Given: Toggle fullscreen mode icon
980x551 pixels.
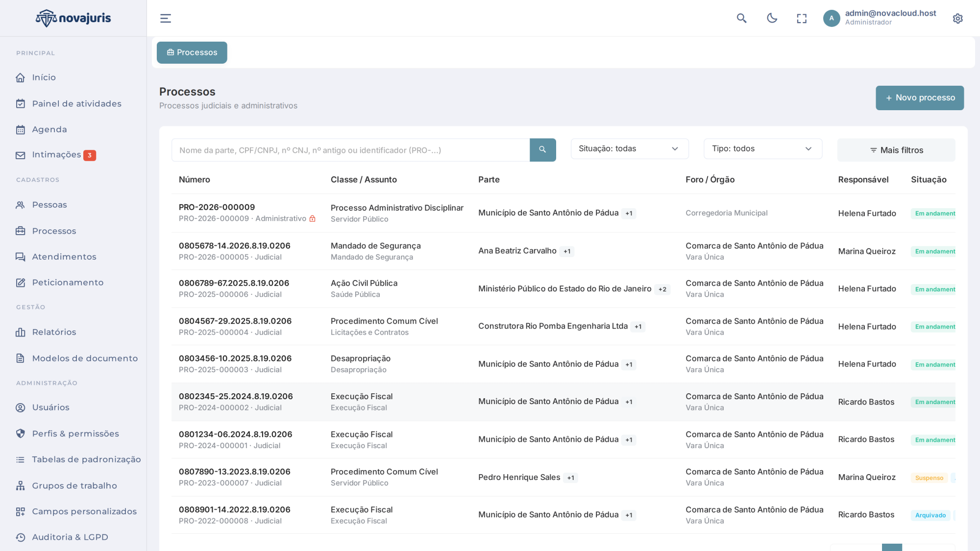Looking at the screenshot, I should click(802, 19).
